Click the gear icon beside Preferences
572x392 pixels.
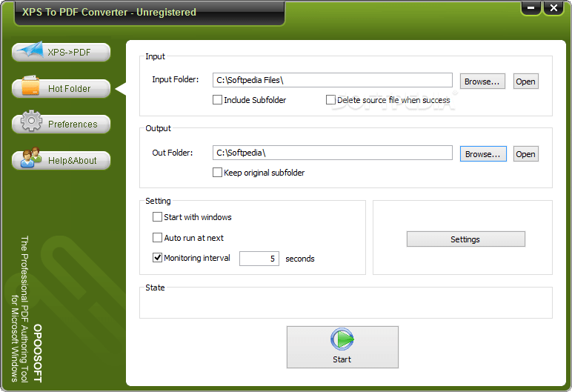(31, 121)
